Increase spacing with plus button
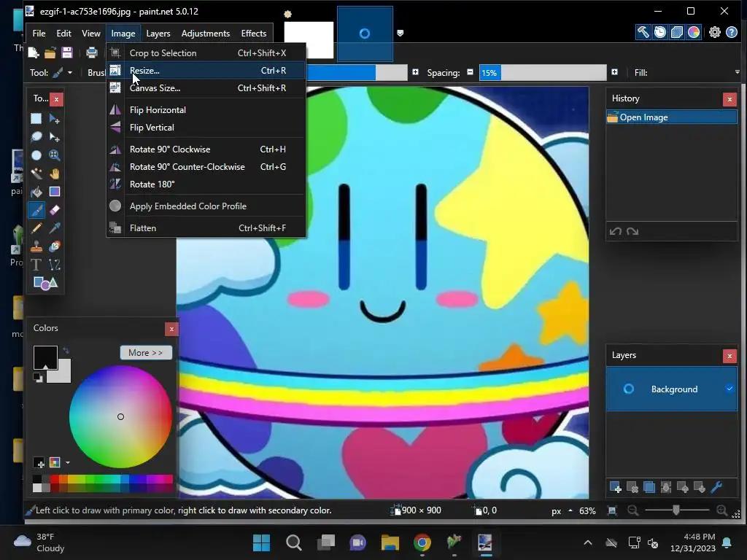The width and height of the screenshot is (747, 560). coord(614,72)
